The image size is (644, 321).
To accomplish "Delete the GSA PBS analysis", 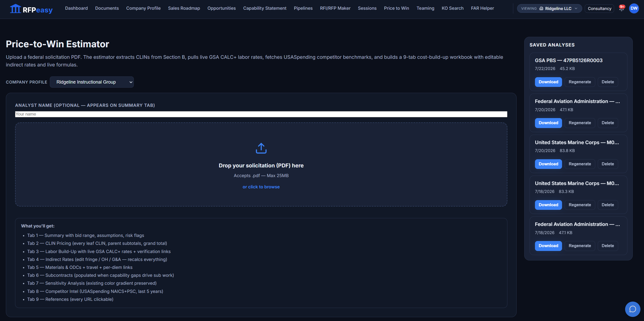I will pos(607,82).
